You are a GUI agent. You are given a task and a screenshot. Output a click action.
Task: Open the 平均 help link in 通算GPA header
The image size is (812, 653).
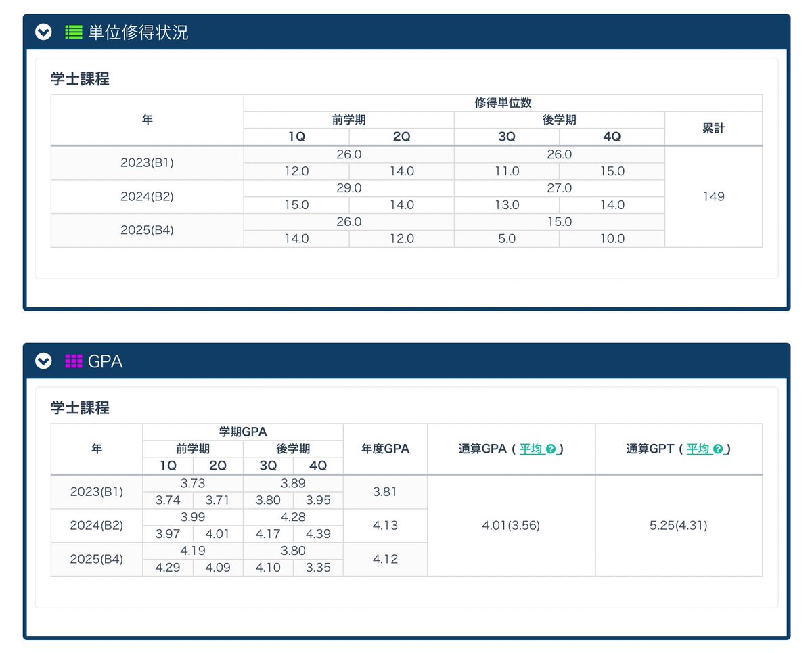click(538, 449)
